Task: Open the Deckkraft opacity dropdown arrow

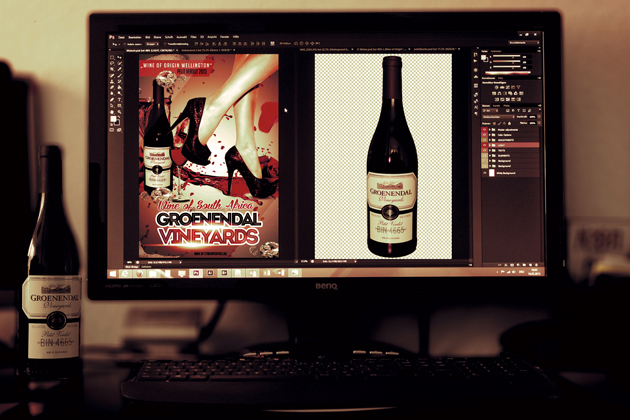Action: (x=539, y=117)
